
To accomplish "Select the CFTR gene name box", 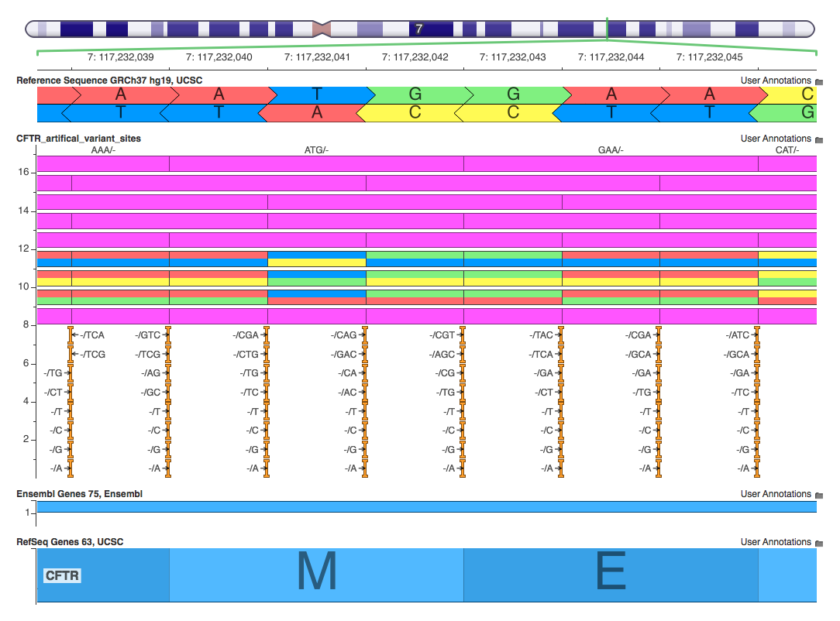I will click(60, 575).
